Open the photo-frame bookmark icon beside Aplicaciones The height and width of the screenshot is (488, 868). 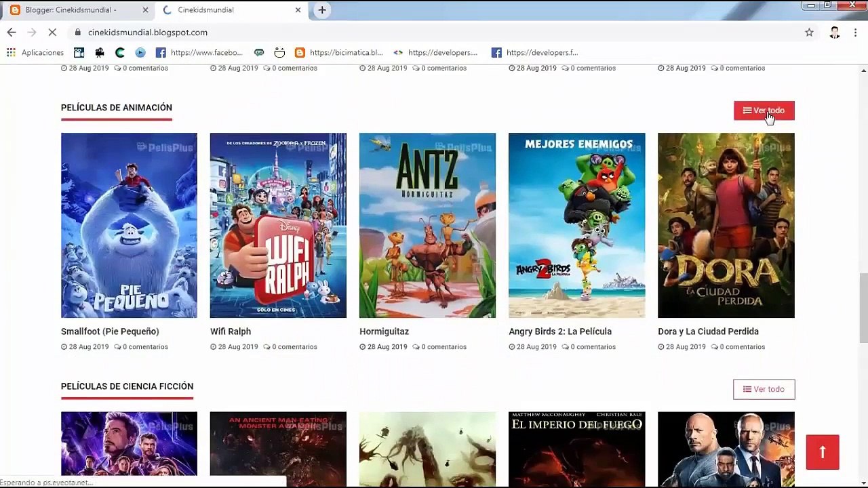(79, 52)
